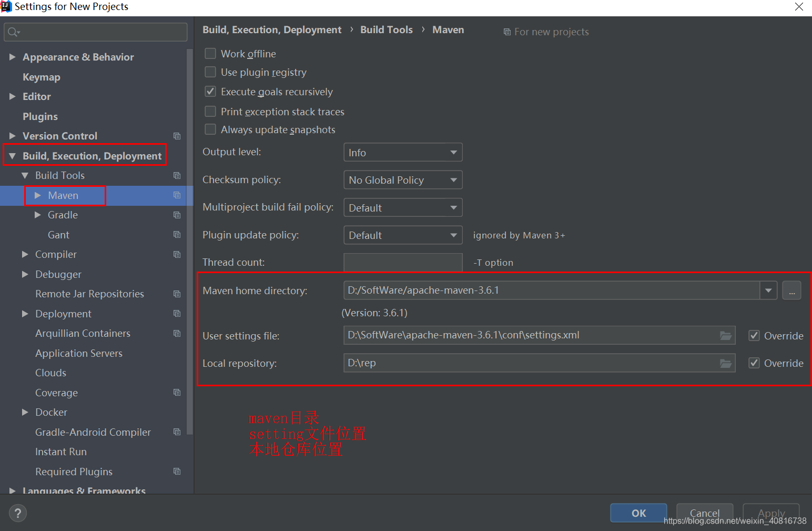Click the per-project icon beside Remote Jar Repositories

[177, 294]
